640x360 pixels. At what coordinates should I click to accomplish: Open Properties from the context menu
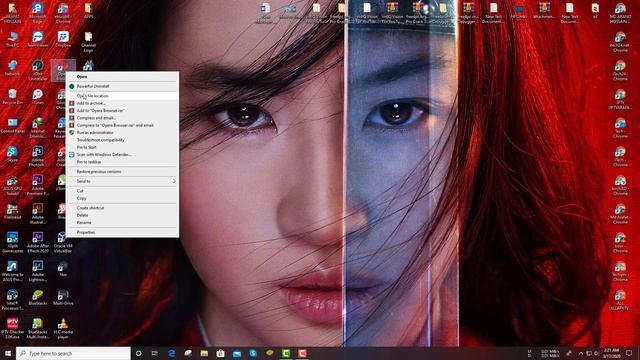[122, 232]
